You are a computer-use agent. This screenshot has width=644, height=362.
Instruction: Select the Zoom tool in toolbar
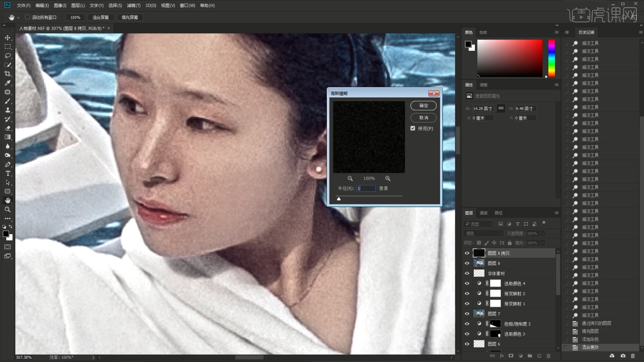[8, 209]
